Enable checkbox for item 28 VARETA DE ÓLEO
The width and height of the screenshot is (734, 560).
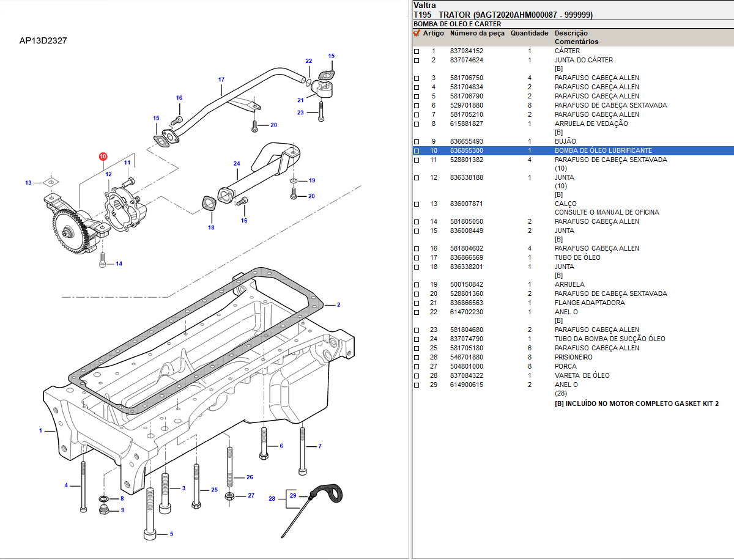coord(417,376)
